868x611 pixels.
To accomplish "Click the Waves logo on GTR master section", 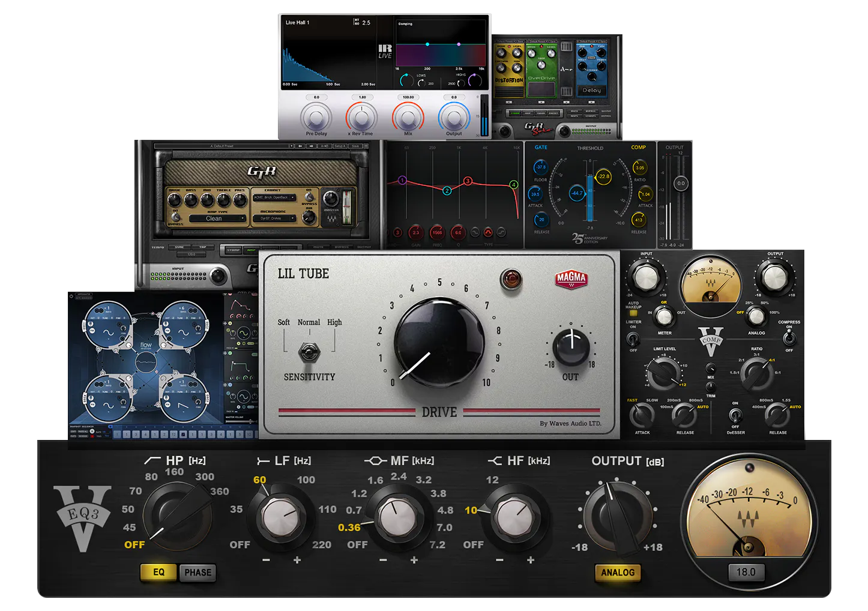I will (331, 218).
